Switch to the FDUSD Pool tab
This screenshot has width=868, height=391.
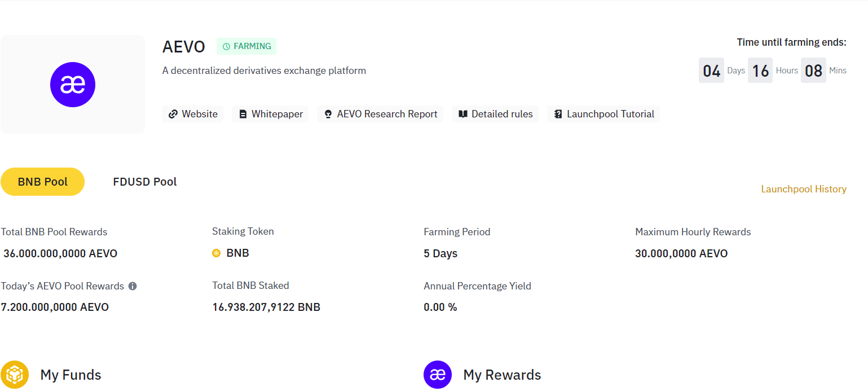click(x=144, y=181)
